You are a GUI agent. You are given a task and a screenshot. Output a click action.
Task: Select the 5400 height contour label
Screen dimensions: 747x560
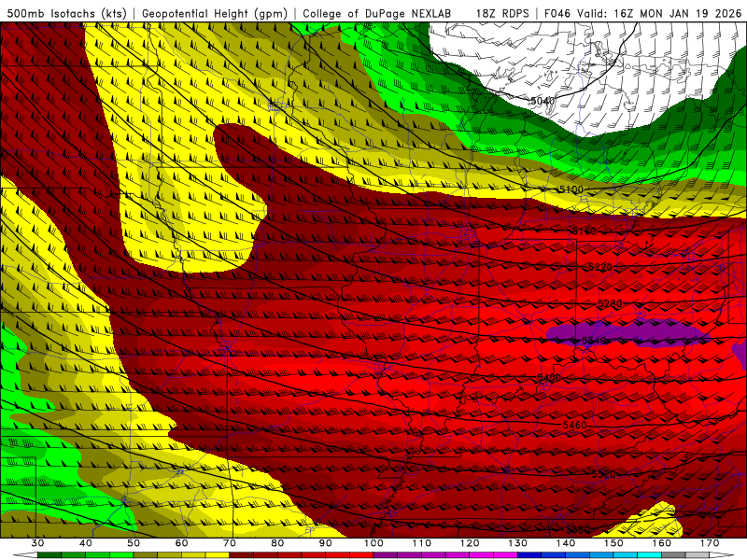point(549,378)
